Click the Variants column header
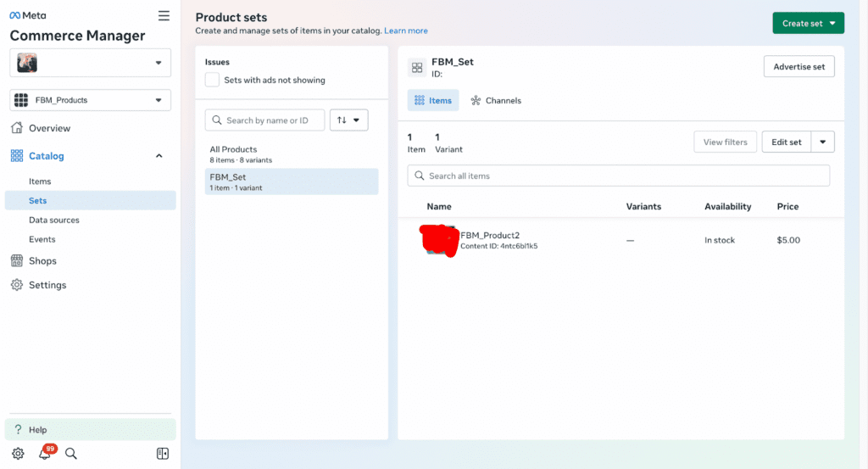This screenshot has width=868, height=469. coord(643,207)
